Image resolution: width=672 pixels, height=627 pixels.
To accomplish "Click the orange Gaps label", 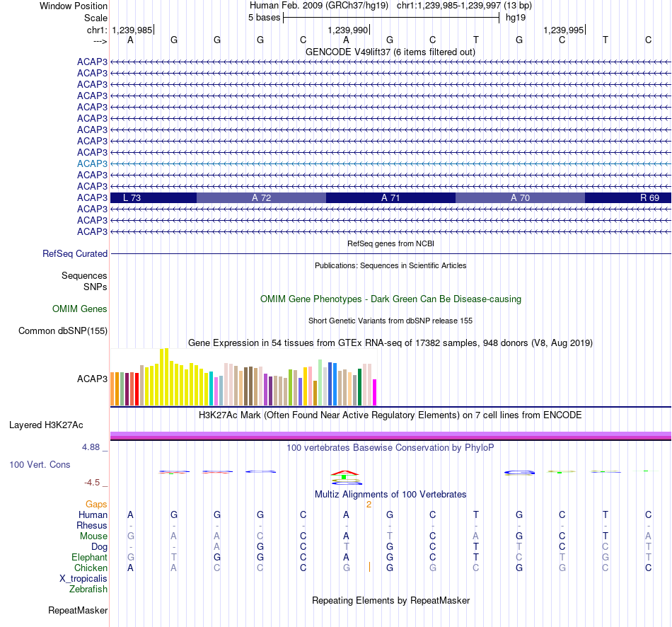I will [96, 504].
